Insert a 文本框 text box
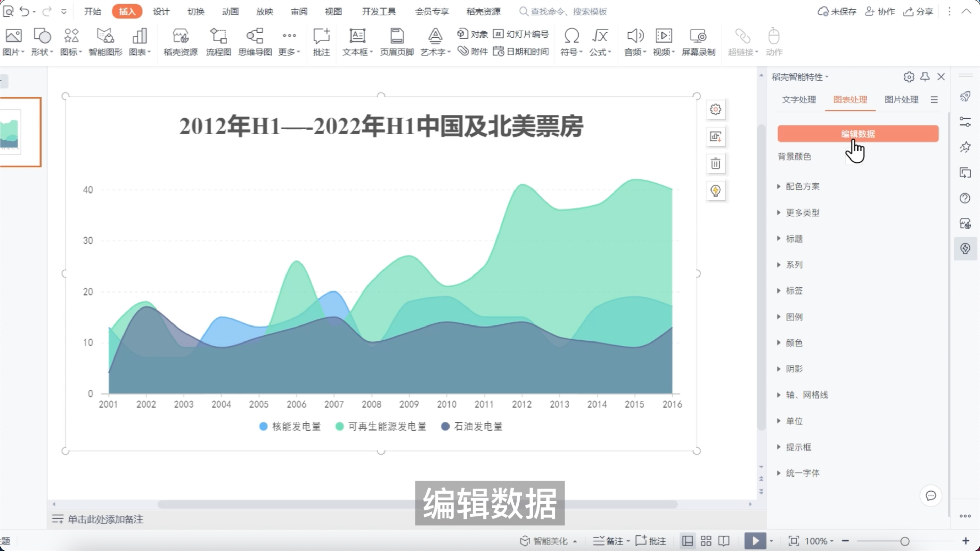 [x=357, y=42]
